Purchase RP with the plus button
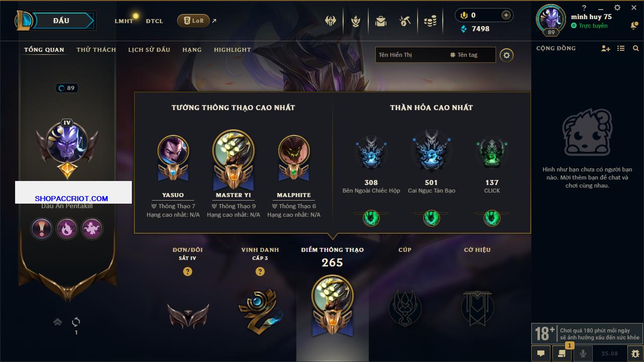This screenshot has height=362, width=644. (x=506, y=15)
